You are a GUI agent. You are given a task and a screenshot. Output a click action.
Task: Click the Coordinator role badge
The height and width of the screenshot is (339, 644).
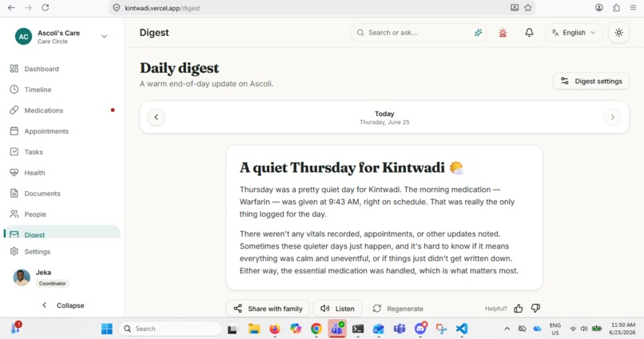(52, 284)
